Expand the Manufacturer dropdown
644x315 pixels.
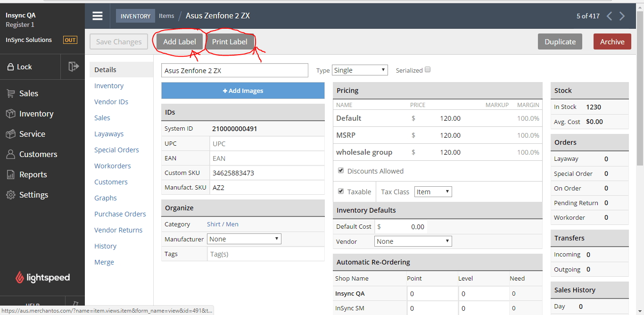coord(244,239)
